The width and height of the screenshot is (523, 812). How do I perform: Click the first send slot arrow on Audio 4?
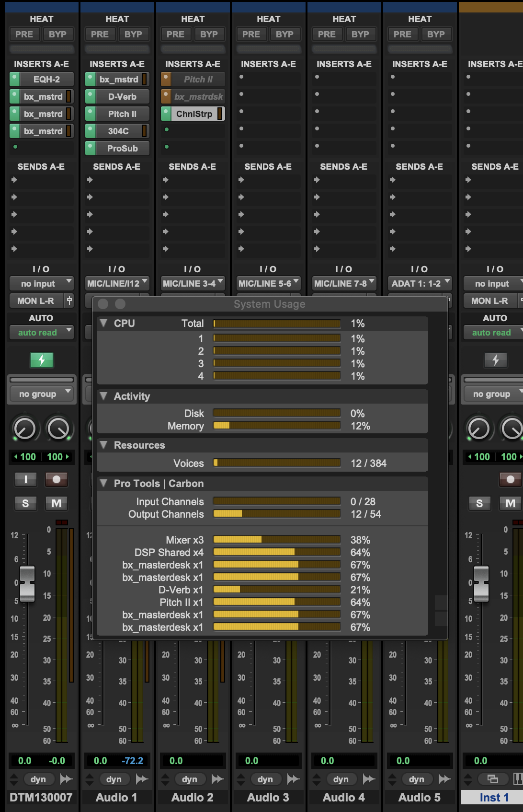[x=317, y=180]
